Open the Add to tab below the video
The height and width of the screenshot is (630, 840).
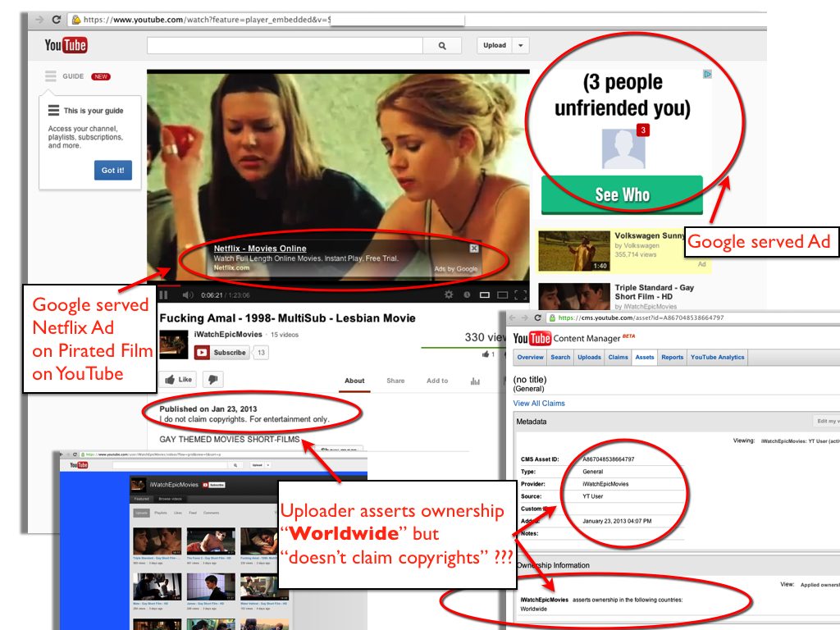(x=437, y=381)
